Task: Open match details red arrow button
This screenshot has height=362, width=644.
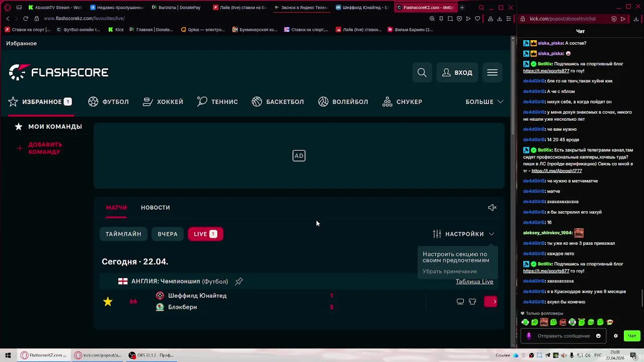Action: coord(491,302)
